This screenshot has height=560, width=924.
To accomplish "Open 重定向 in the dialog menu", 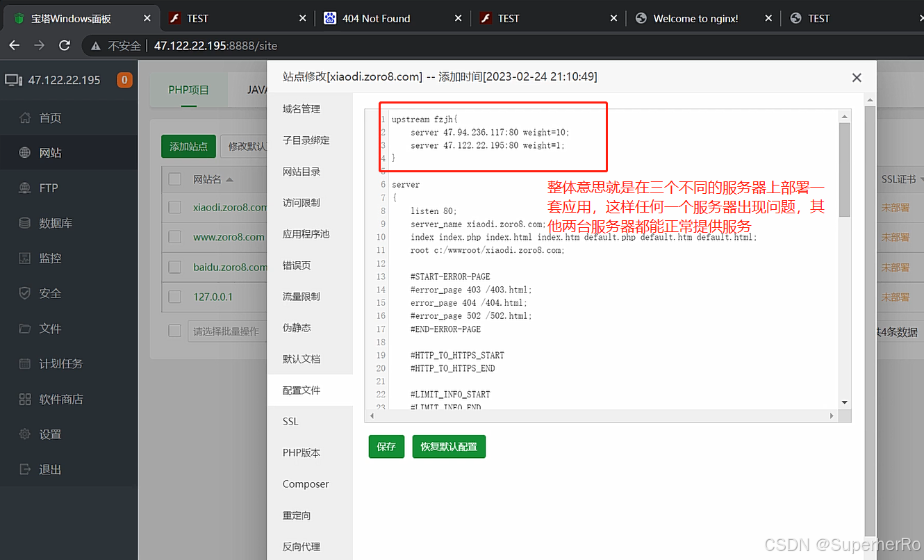I will coord(297,516).
